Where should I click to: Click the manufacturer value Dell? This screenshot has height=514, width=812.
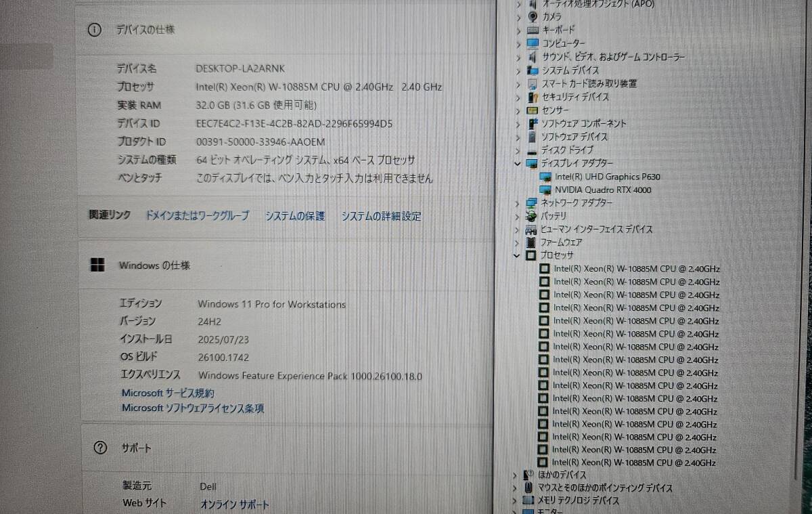coord(208,486)
